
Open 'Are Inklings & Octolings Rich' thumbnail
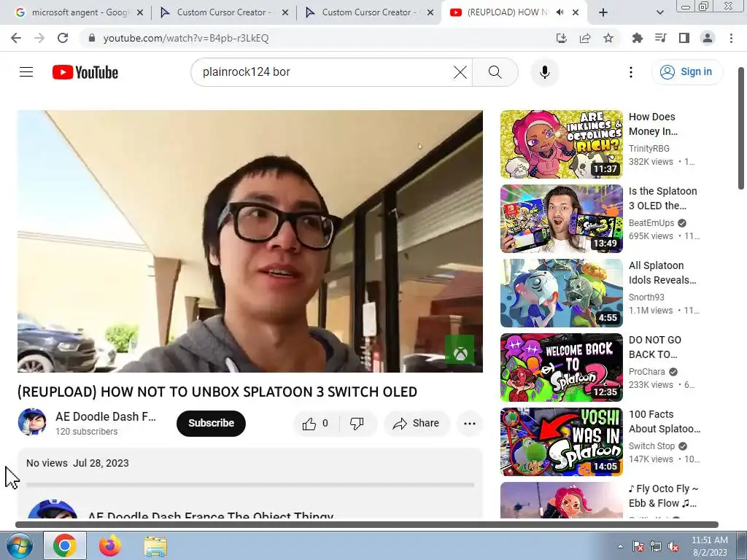[x=562, y=144]
